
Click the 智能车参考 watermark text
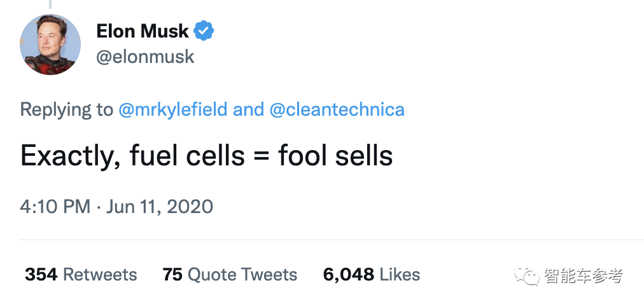(x=584, y=275)
